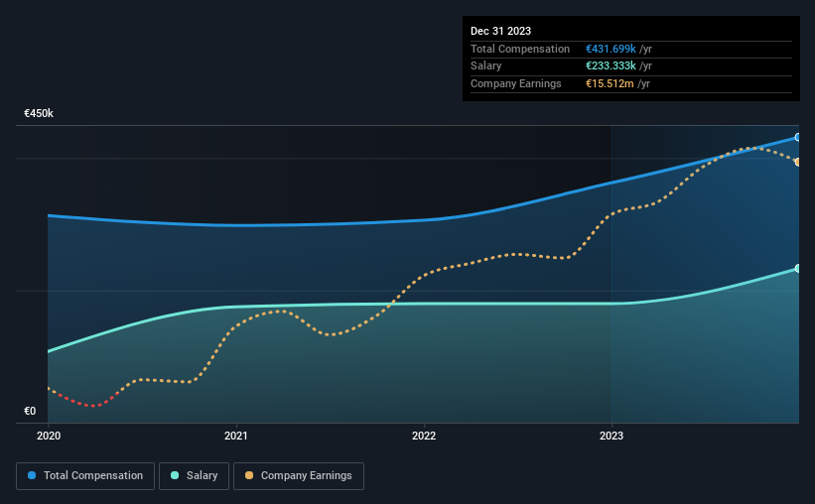815x504 pixels.
Task: Toggle the Total Compensation legend button
Action: [85, 476]
